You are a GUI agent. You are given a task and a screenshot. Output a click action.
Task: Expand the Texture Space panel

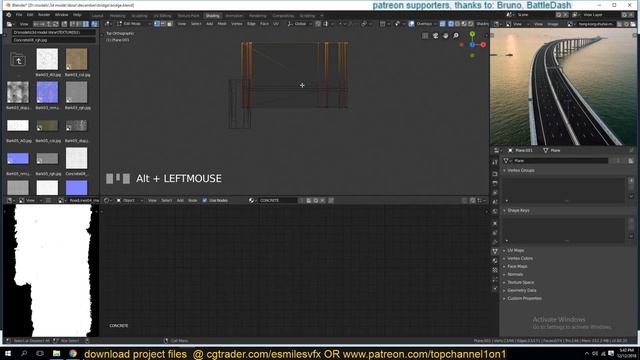[520, 282]
